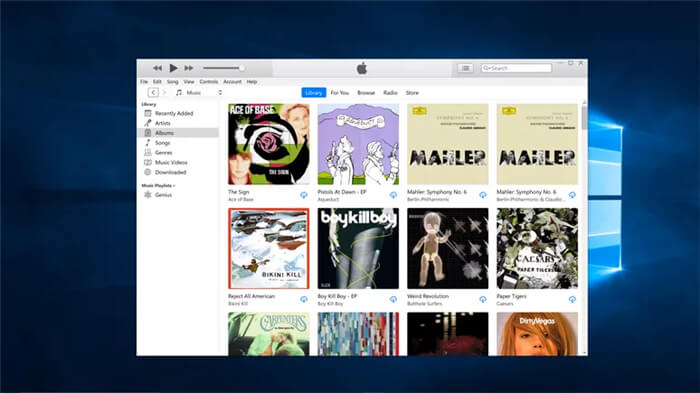Download Berlin Philharmonic & Claudio Mahler cloud icon
Image resolution: width=700 pixels, height=393 pixels.
572,195
